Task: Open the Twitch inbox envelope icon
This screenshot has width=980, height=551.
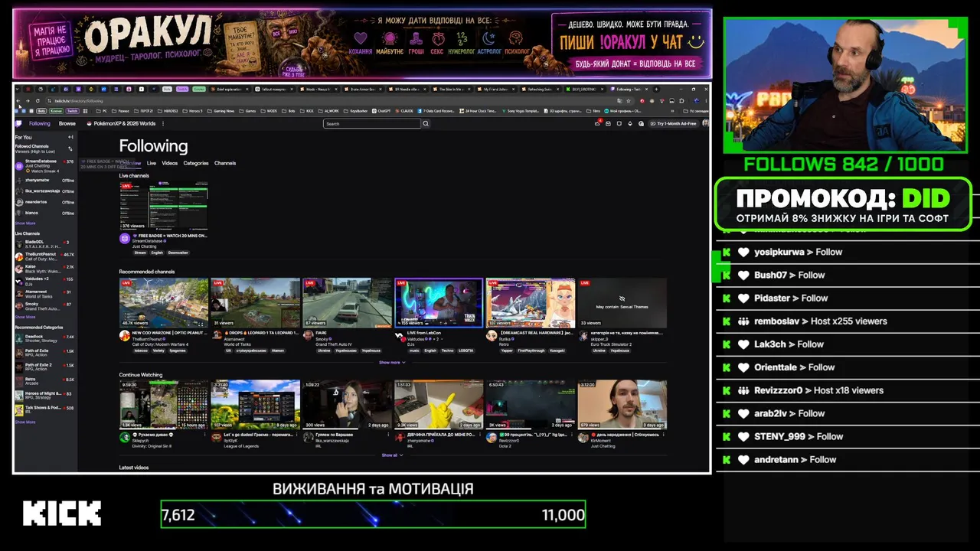Action: pos(608,123)
